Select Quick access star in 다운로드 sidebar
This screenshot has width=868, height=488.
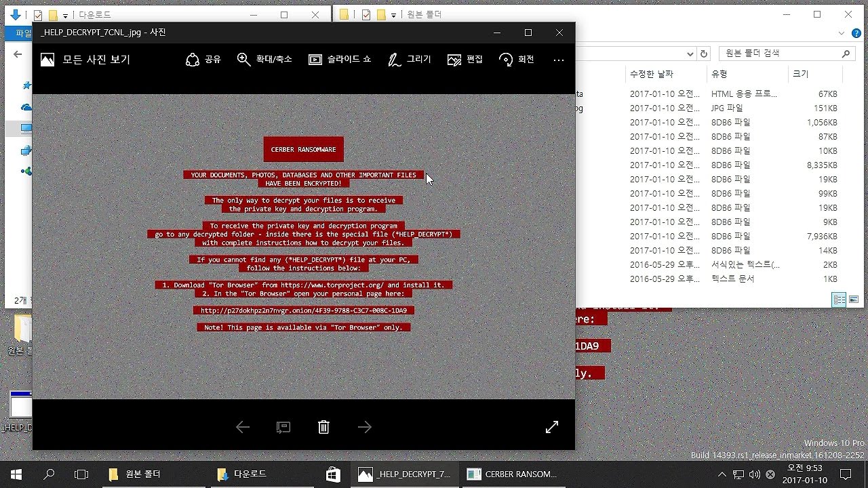coord(27,85)
